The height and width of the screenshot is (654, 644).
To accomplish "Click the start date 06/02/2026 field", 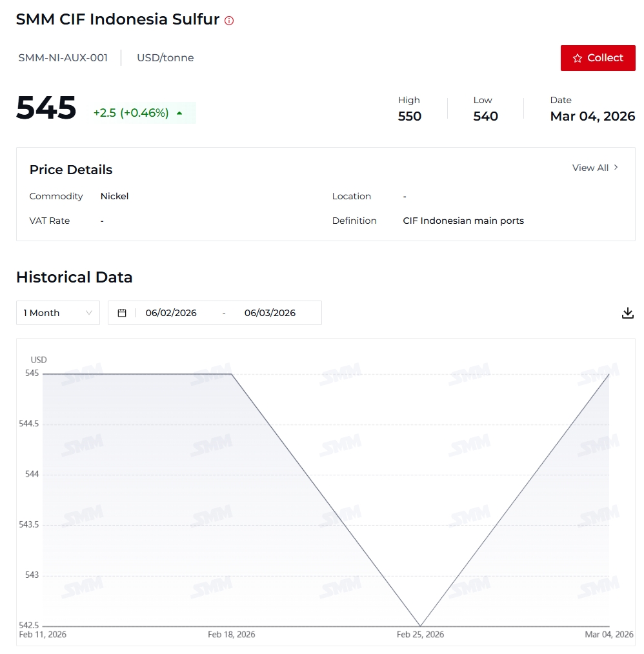I will pyautogui.click(x=171, y=313).
